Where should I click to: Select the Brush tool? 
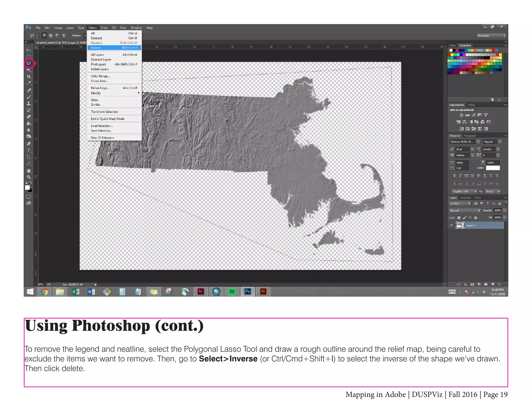pyautogui.click(x=29, y=97)
